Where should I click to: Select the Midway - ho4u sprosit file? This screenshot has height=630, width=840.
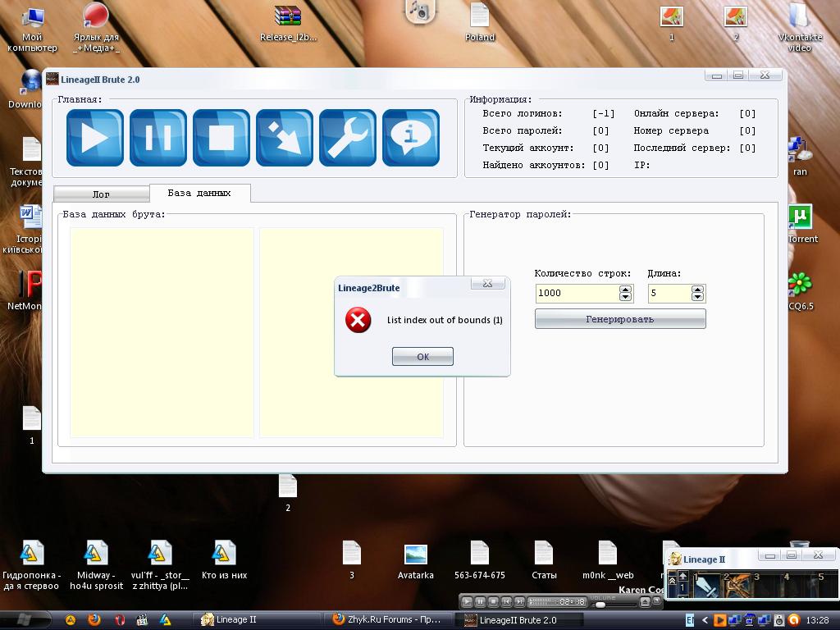97,565
